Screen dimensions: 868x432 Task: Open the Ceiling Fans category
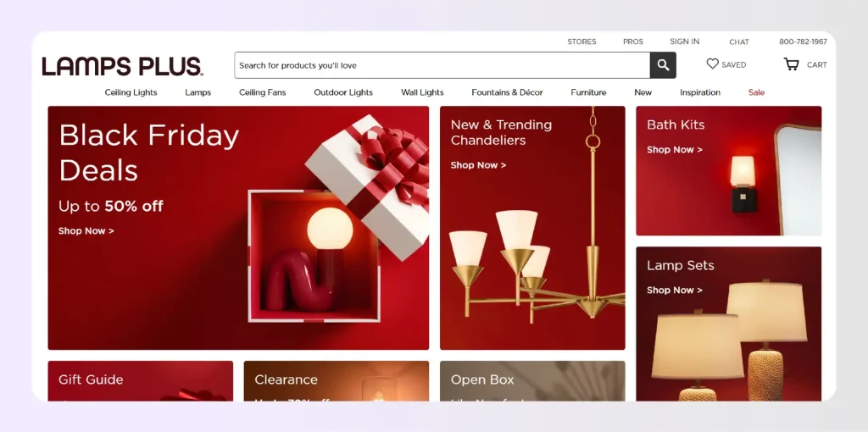[x=262, y=92]
